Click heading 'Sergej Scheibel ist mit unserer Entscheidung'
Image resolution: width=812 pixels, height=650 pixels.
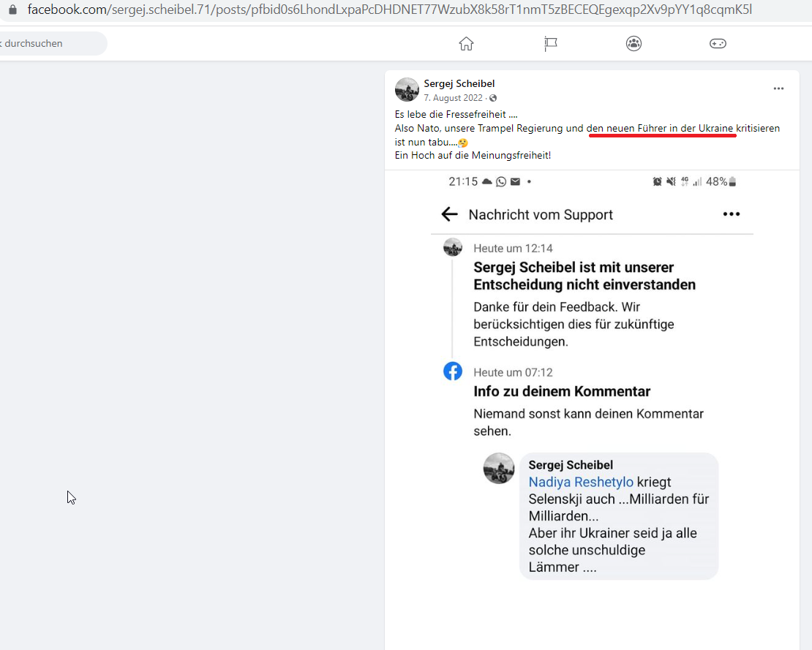(584, 276)
